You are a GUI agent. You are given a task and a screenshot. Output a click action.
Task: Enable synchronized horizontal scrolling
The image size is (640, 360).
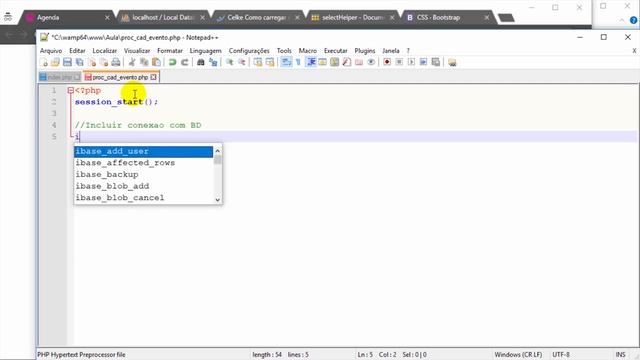coord(270,62)
